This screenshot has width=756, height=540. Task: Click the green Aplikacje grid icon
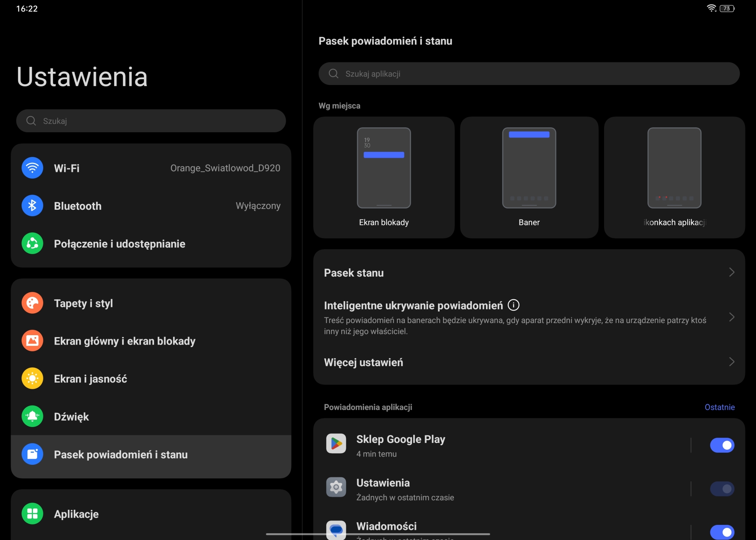32,514
